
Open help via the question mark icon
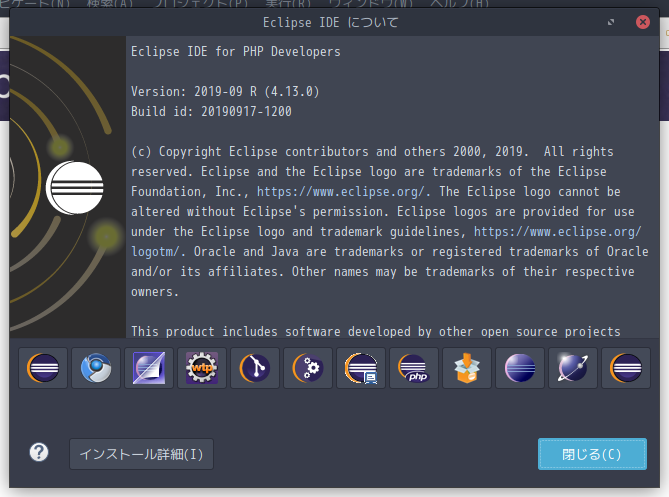tap(39, 452)
